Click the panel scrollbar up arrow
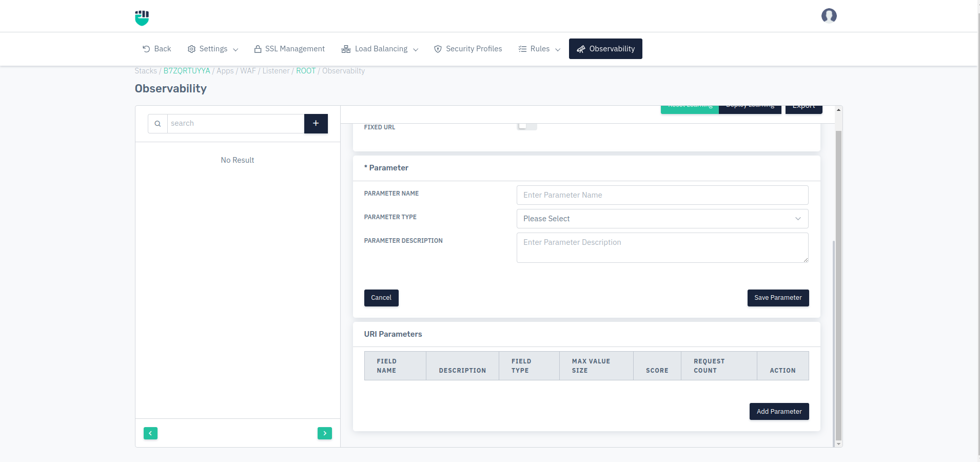This screenshot has height=462, width=980. (838, 110)
